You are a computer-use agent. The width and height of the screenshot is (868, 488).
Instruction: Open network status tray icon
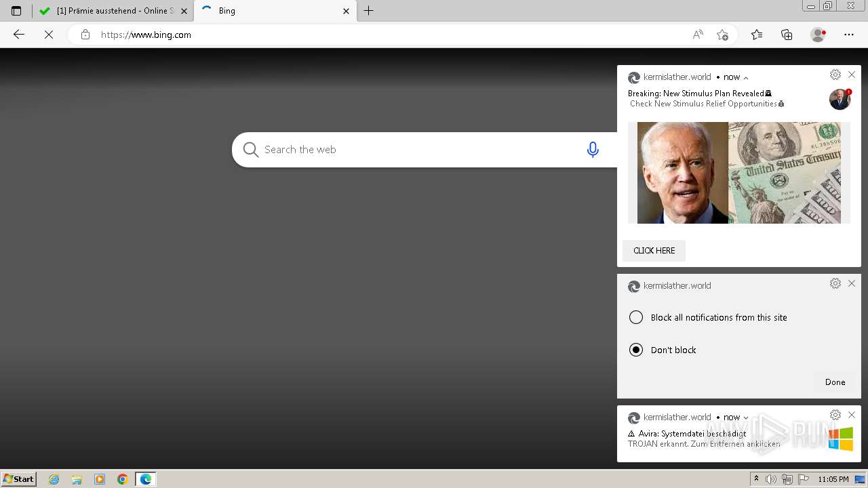[x=787, y=479]
